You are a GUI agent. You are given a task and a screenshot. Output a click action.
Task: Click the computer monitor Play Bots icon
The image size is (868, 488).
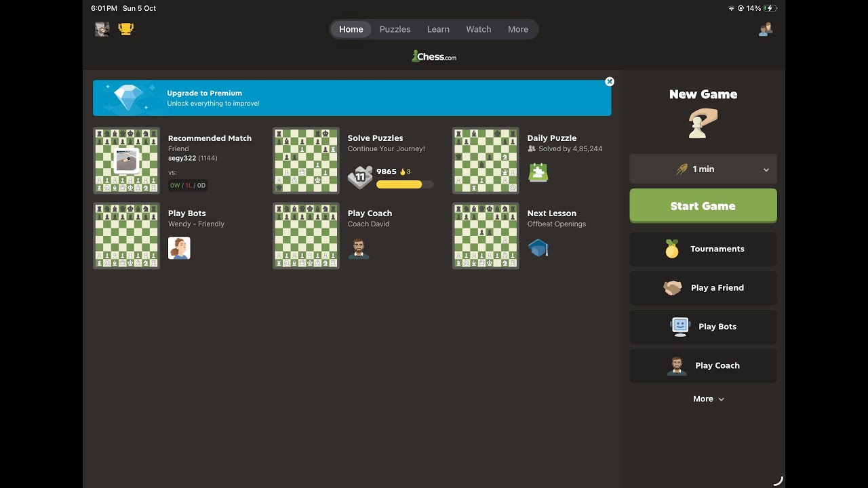tap(680, 327)
